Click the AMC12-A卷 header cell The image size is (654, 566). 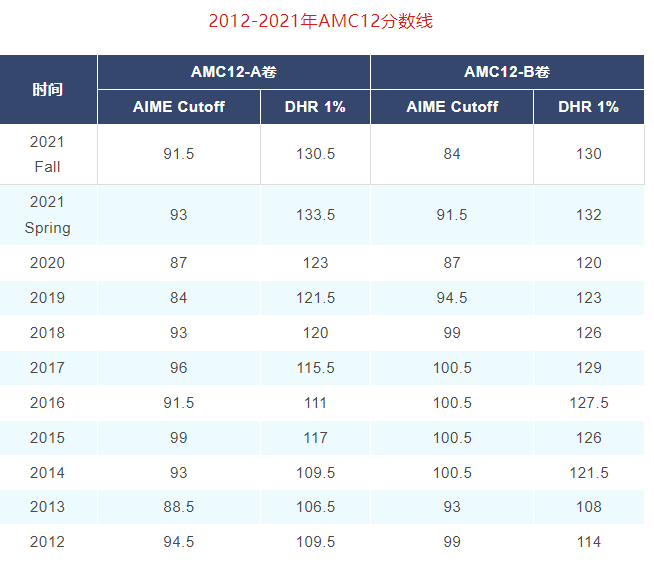tap(234, 72)
